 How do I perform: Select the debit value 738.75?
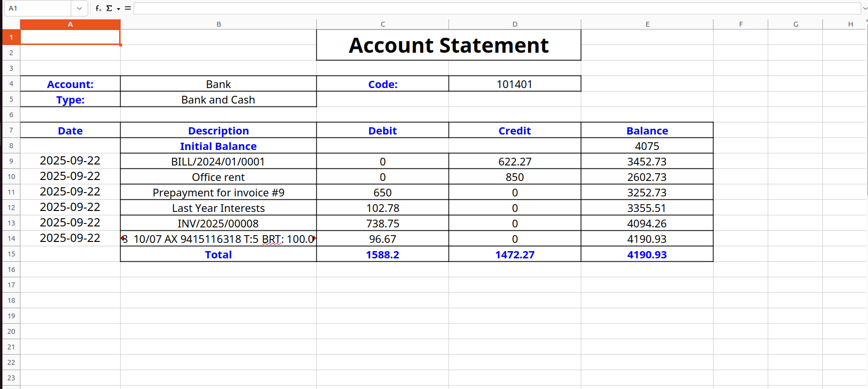click(383, 223)
